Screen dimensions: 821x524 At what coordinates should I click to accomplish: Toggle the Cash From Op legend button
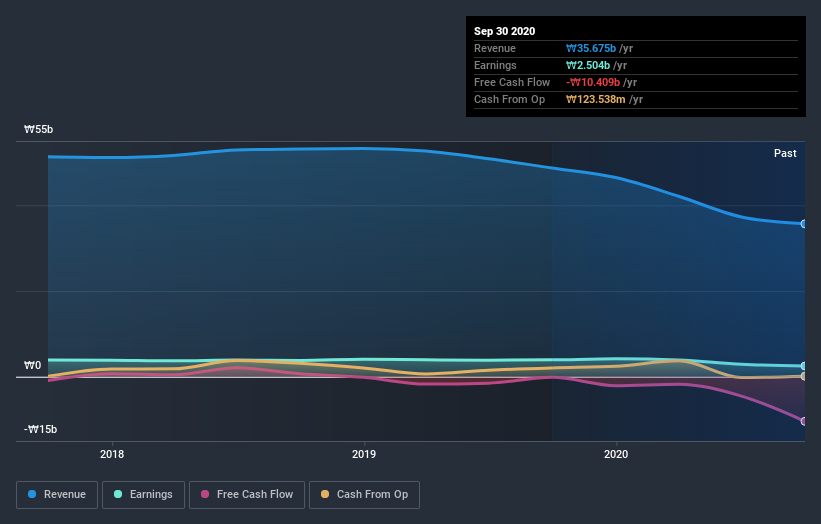(364, 495)
